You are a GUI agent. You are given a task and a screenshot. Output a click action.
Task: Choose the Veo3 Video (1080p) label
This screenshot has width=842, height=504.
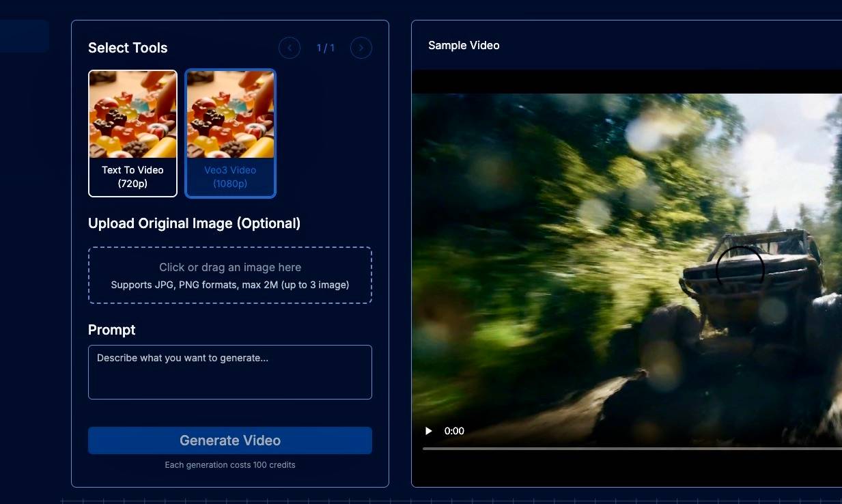tap(230, 177)
